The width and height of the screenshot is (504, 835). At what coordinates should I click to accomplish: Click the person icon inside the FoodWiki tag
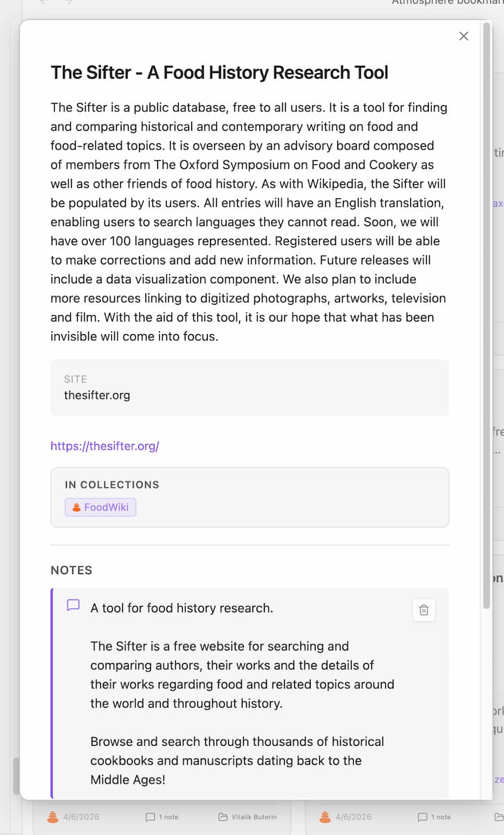click(x=76, y=507)
